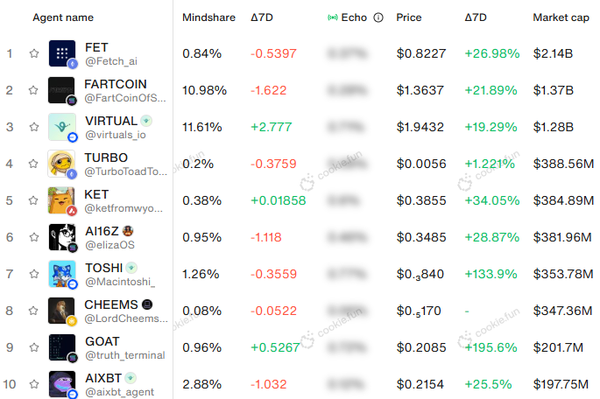Toggle favorite star for AIXBT row

tap(34, 384)
